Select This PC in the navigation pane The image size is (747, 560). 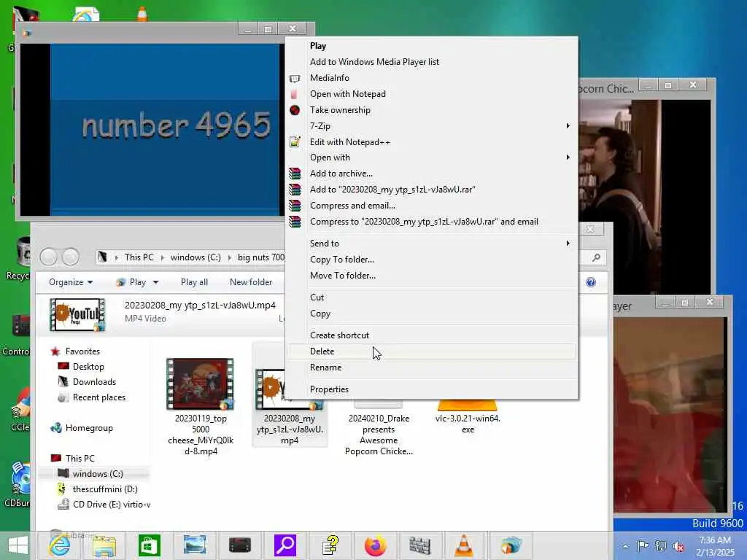pos(80,459)
